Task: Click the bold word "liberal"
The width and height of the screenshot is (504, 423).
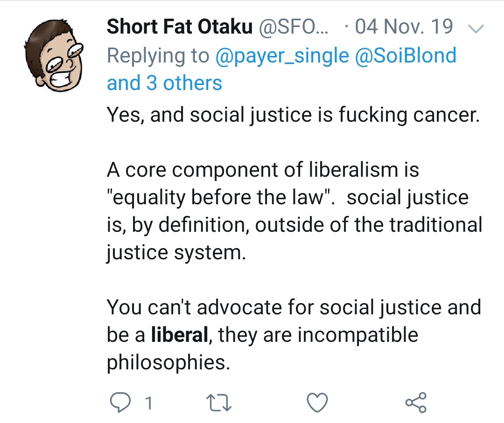Action: point(179,335)
